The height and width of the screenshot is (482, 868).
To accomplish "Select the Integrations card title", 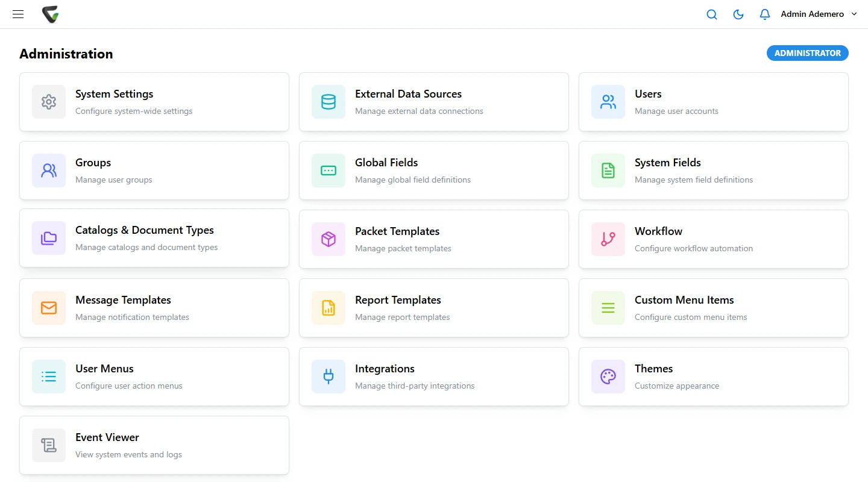I will click(385, 369).
